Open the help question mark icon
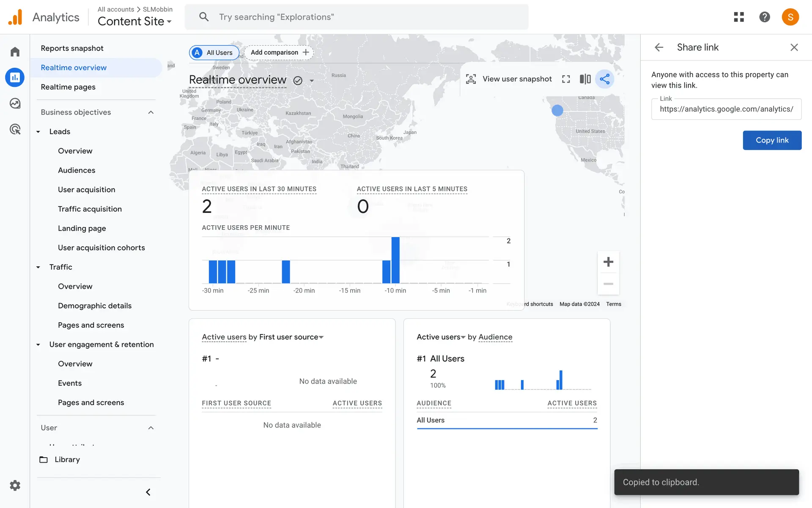This screenshot has height=508, width=812. (x=764, y=17)
